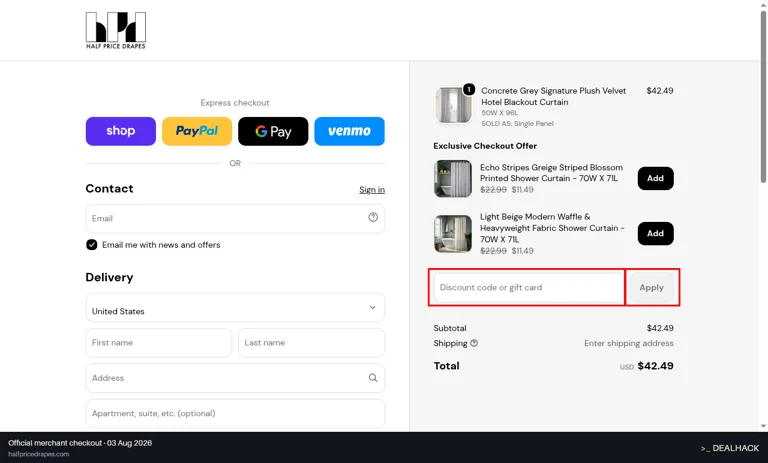Screen dimensions: 768x463
Task: Open the Half Price Drapes logo
Action: click(x=116, y=30)
